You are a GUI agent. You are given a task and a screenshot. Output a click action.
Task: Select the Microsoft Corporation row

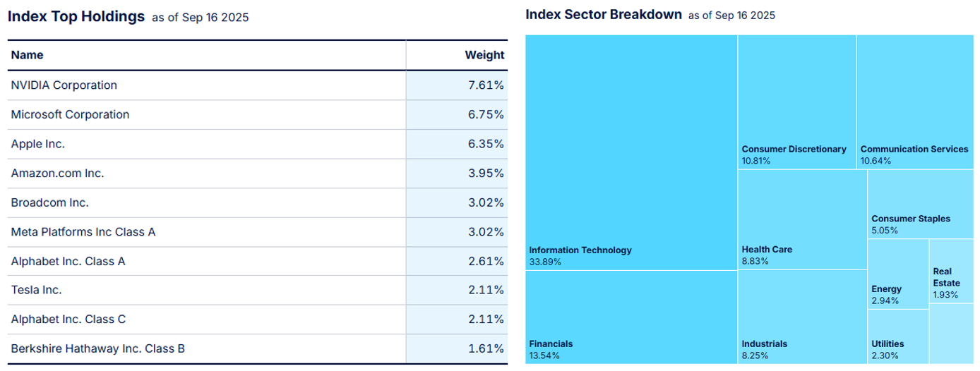70,114
